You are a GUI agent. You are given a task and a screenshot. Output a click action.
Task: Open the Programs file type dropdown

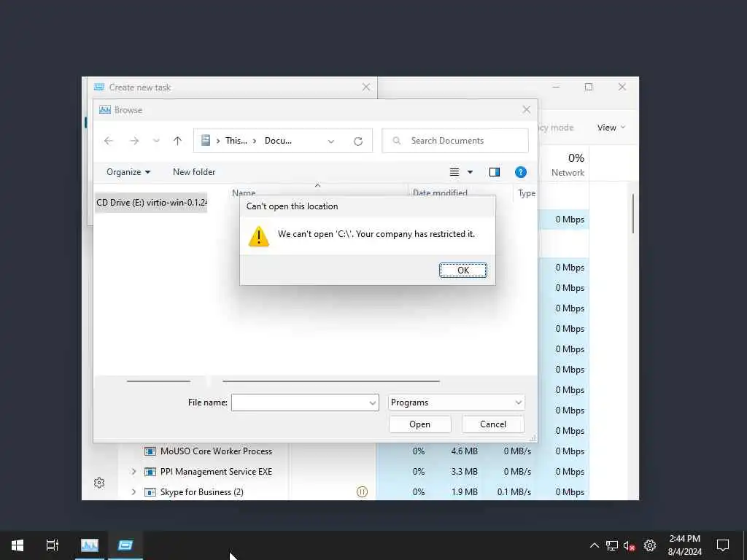457,402
